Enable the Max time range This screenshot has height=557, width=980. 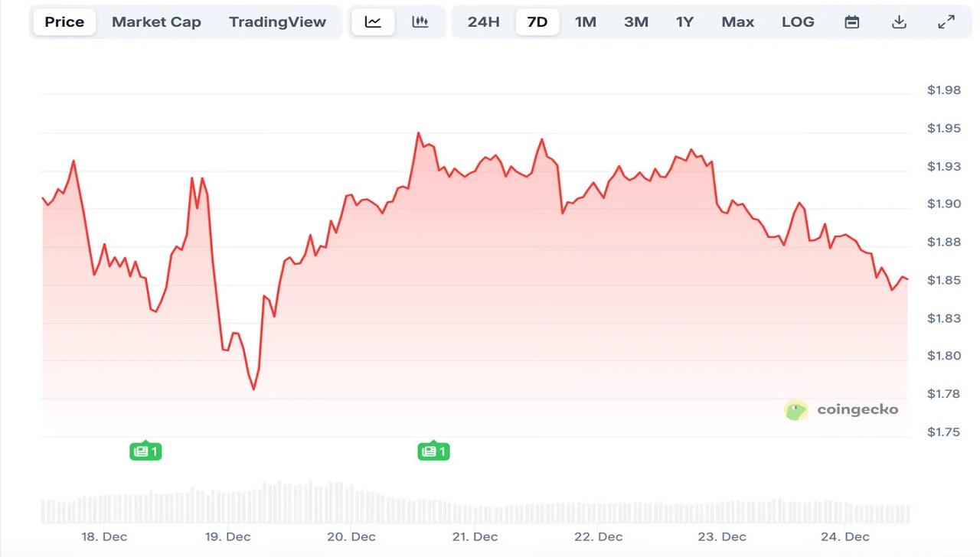737,21
